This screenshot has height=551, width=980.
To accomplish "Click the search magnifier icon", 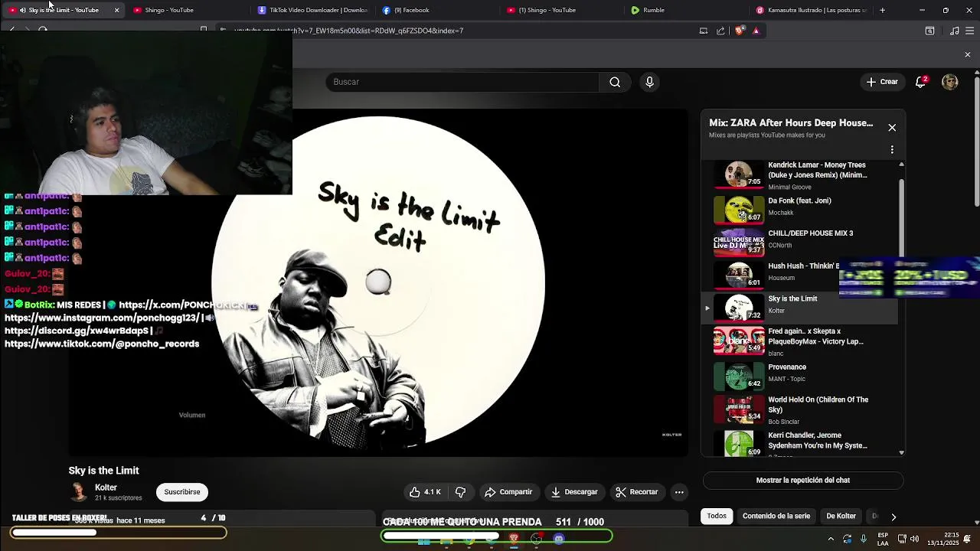I will [615, 82].
